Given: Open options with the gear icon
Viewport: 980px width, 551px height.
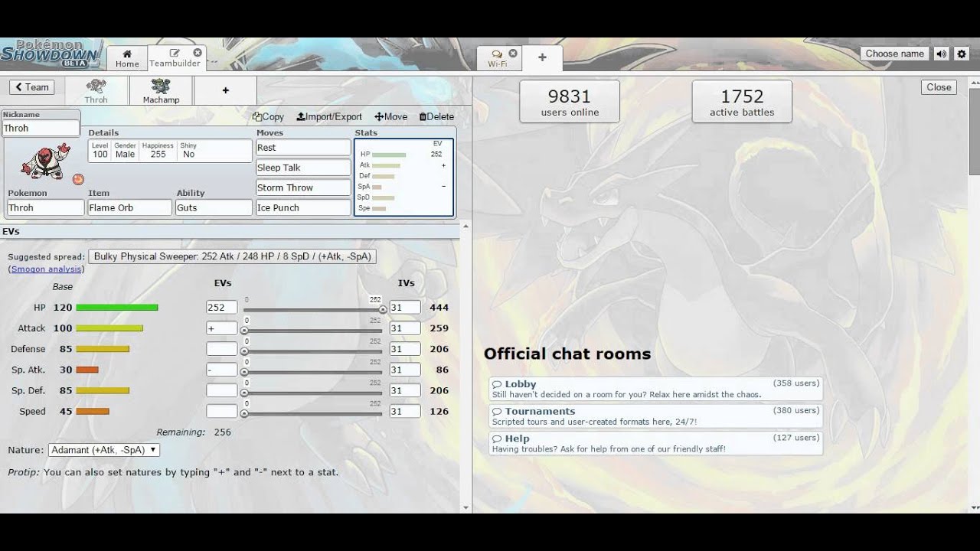Looking at the screenshot, I should point(962,54).
